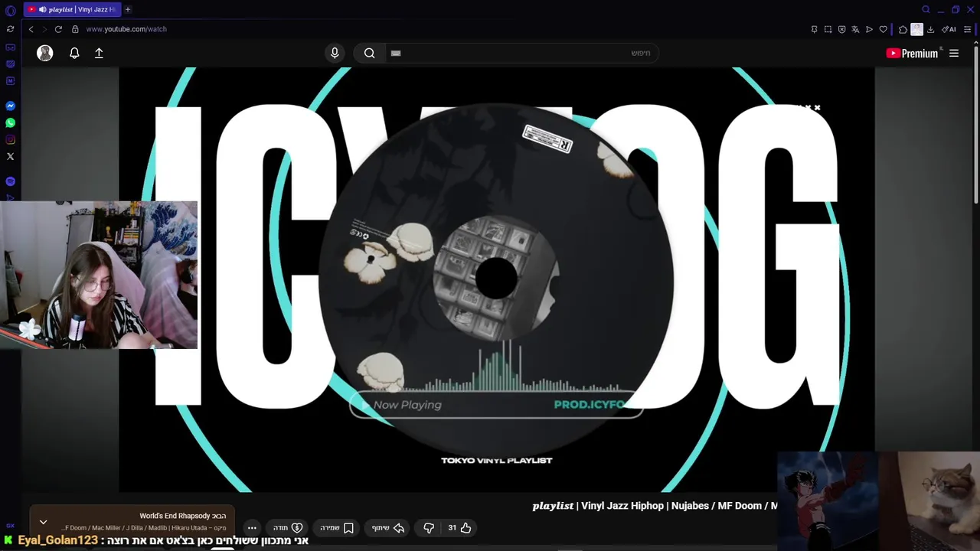The image size is (980, 551).
Task: Open the more actions three-dots button
Action: click(252, 527)
